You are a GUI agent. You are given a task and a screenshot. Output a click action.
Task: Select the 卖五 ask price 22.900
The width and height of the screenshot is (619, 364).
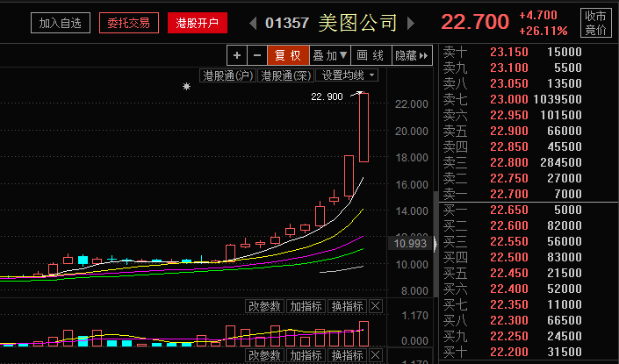tap(509, 131)
